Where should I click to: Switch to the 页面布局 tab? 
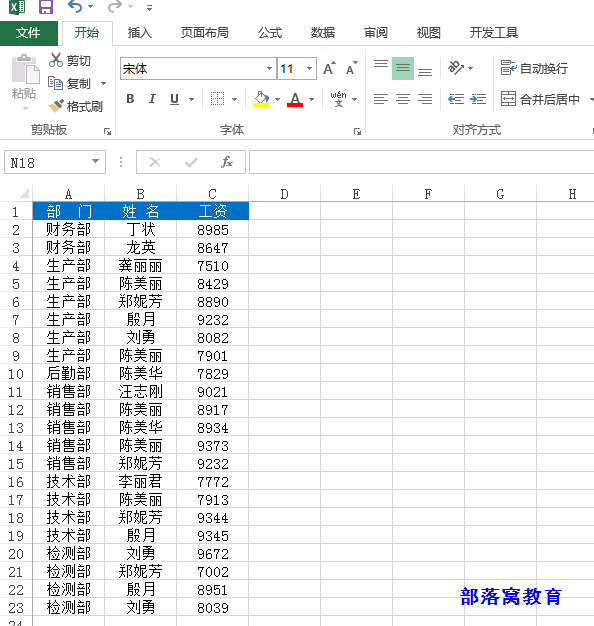point(205,33)
